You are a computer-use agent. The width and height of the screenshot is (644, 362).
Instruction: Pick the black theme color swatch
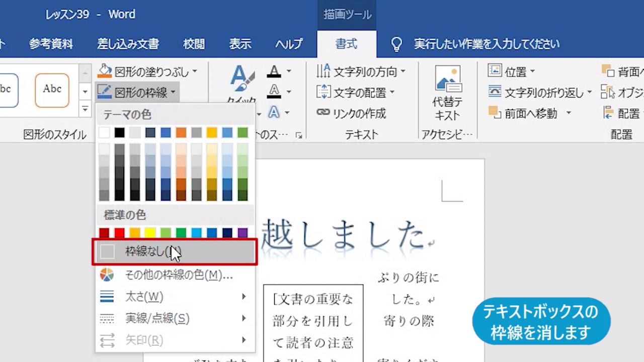(119, 133)
